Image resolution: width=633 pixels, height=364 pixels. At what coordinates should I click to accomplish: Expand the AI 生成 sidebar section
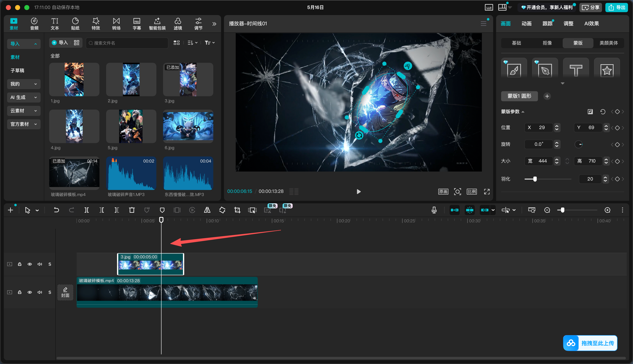24,97
